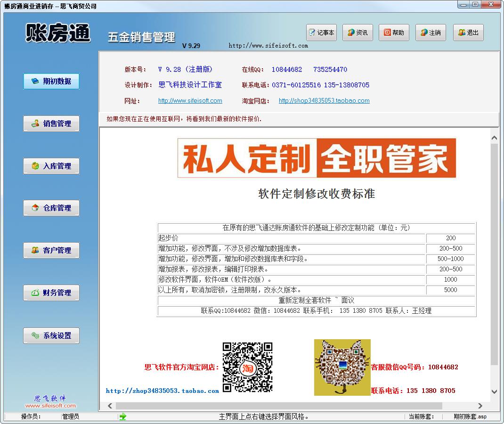Open the http://www.sifeisoft.com website link
Image resolution: width=504 pixels, height=424 pixels.
click(x=190, y=101)
